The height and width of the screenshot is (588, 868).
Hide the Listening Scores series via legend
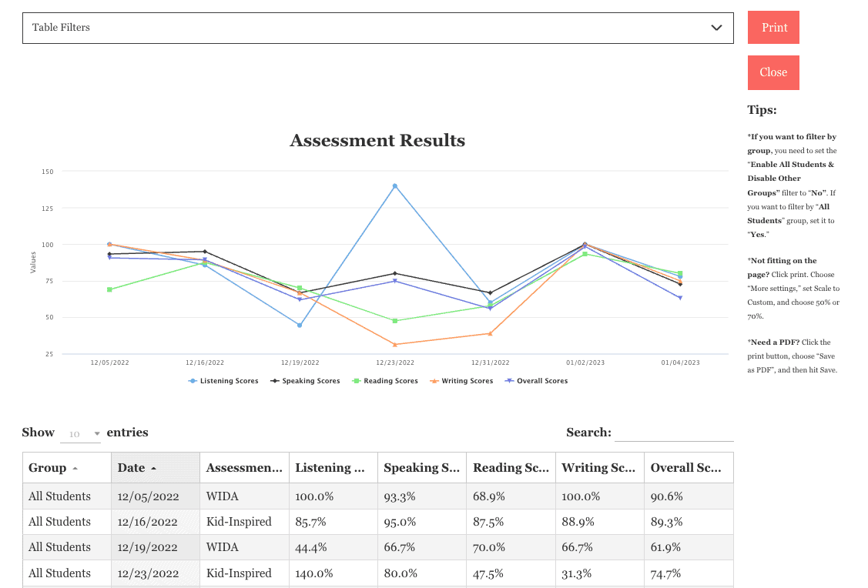(x=223, y=380)
